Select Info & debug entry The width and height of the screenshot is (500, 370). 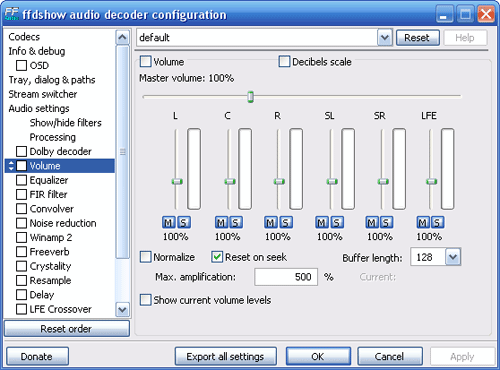click(x=37, y=51)
